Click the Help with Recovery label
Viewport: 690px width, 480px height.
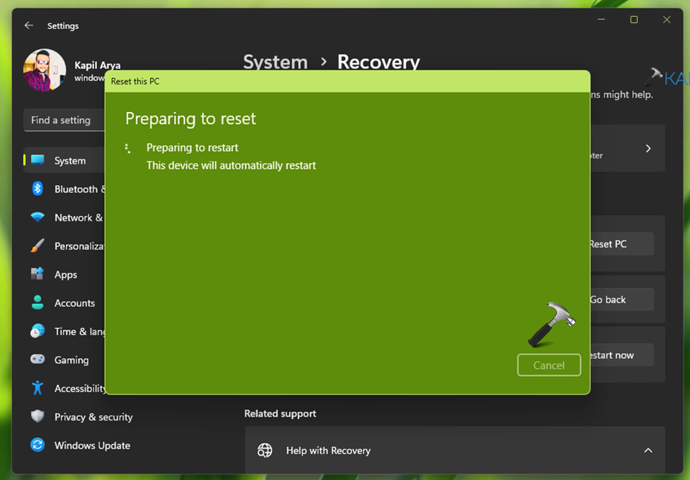pyautogui.click(x=328, y=451)
